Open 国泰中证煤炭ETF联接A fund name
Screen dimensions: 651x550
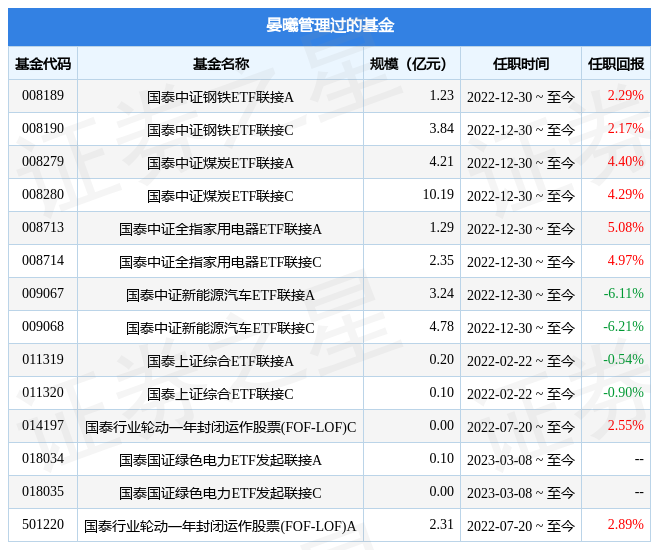pos(220,163)
